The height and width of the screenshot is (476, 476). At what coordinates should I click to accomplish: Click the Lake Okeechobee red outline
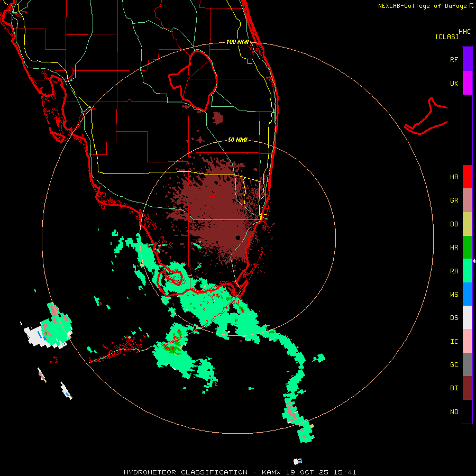coord(193,80)
